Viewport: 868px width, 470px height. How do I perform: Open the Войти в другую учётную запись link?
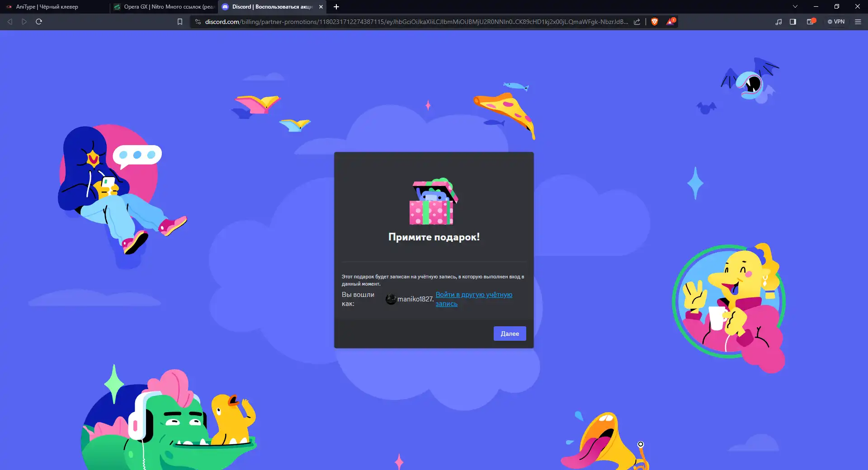click(x=474, y=299)
